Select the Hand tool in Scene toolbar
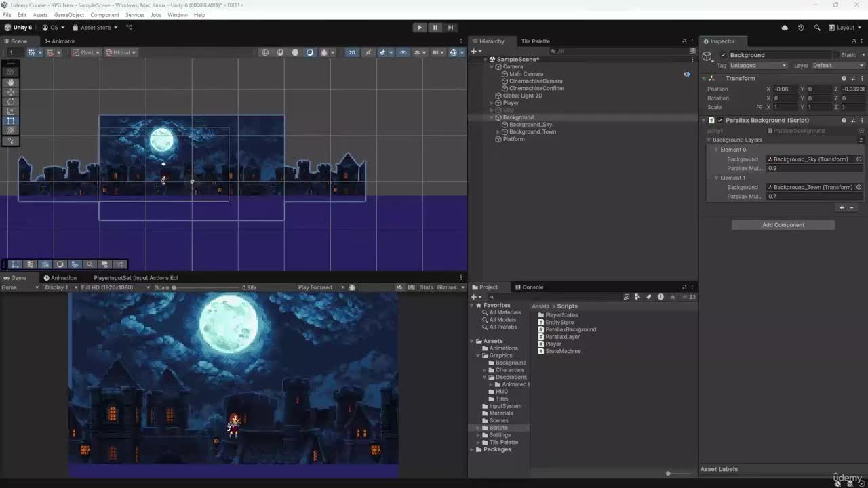This screenshot has width=868, height=488. click(x=11, y=82)
